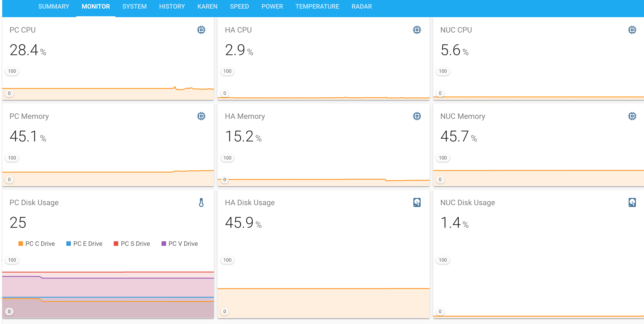This screenshot has width=644, height=324.
Task: Open the PC Memory chip icon
Action: 201,116
